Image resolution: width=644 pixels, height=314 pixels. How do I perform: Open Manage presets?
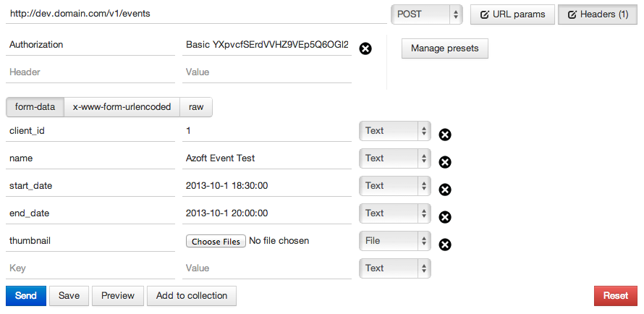445,48
